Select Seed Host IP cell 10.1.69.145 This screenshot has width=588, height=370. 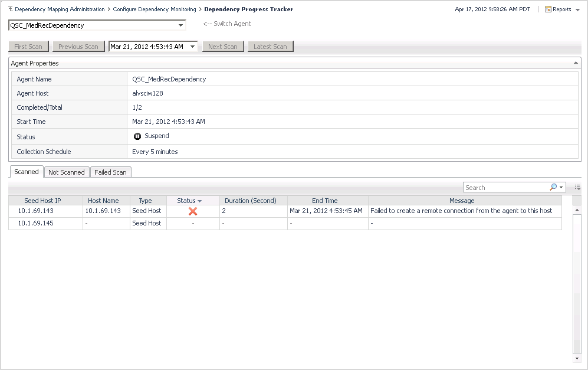(x=35, y=223)
